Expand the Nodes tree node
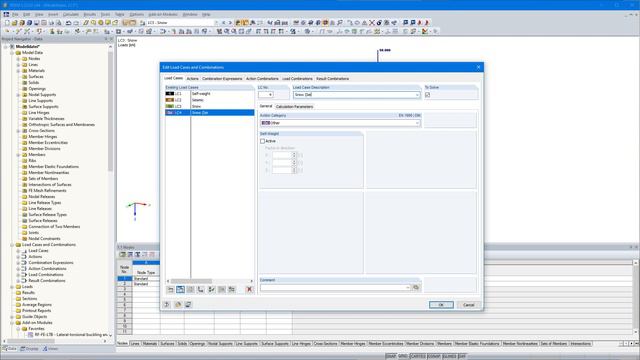640x360 pixels. (18, 59)
